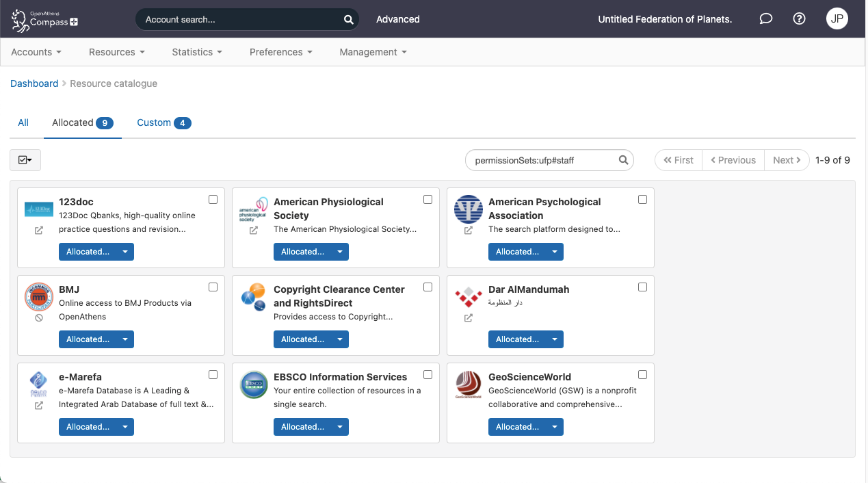Image resolution: width=868 pixels, height=483 pixels.
Task: Click the magnifier icon in Account search
Action: tap(348, 20)
